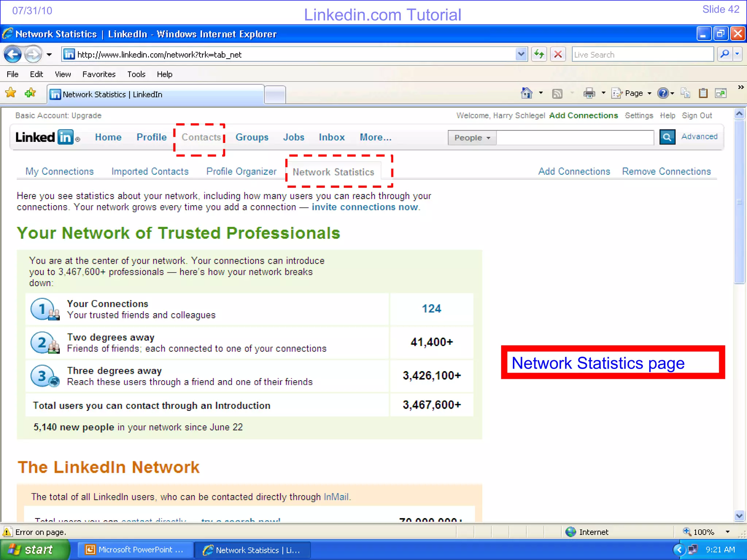Image resolution: width=747 pixels, height=560 pixels.
Task: Open the Advanced search link
Action: pyautogui.click(x=699, y=136)
